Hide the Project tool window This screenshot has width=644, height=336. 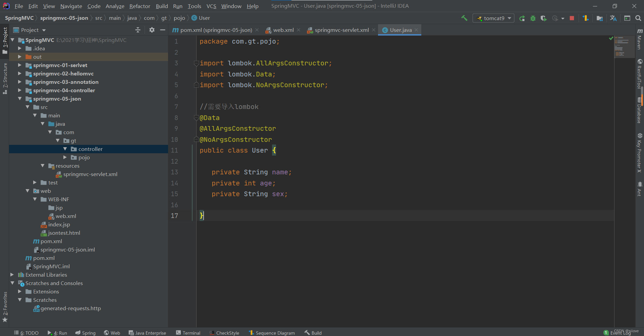click(x=163, y=30)
